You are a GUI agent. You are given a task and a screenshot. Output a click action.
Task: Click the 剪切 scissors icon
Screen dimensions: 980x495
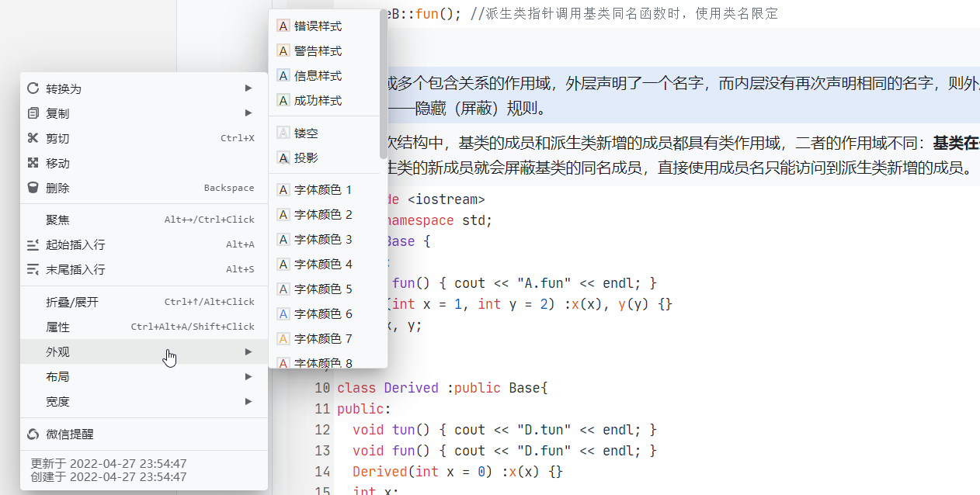click(33, 138)
